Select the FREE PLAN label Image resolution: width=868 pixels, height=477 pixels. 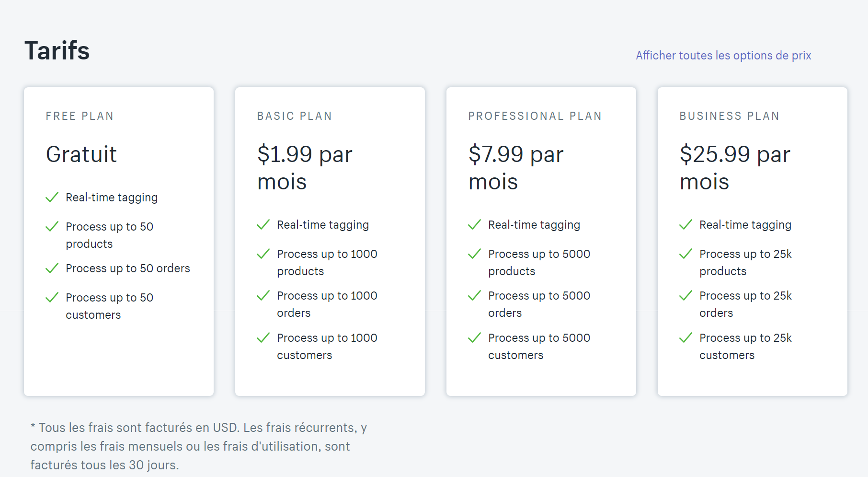pos(80,116)
